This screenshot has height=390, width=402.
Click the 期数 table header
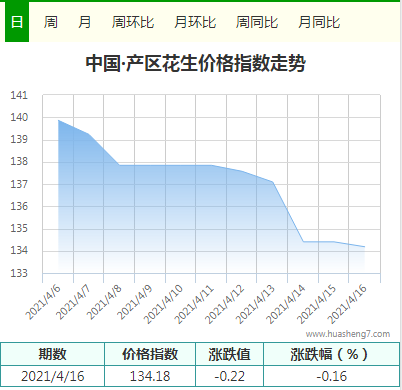(53, 354)
